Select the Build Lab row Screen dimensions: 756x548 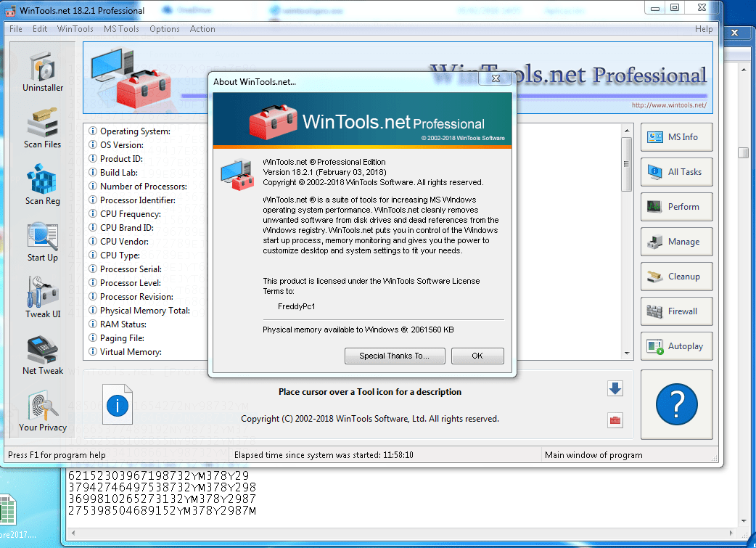113,172
